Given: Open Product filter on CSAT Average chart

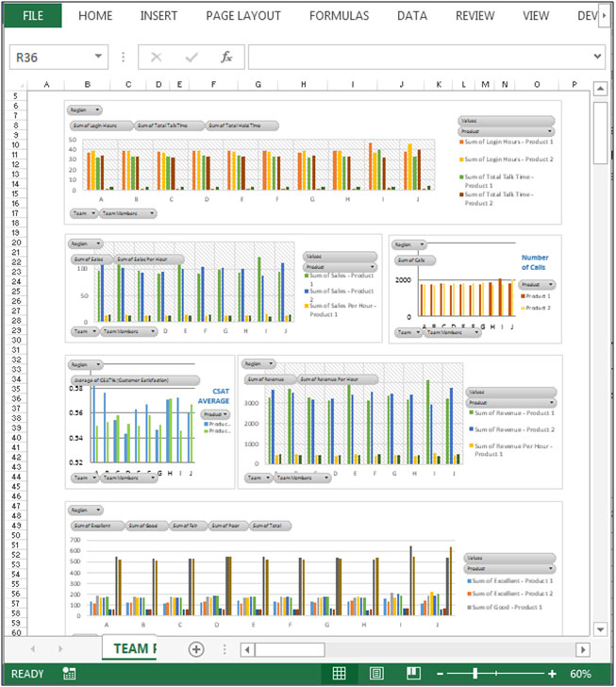Looking at the screenshot, I should point(215,414).
